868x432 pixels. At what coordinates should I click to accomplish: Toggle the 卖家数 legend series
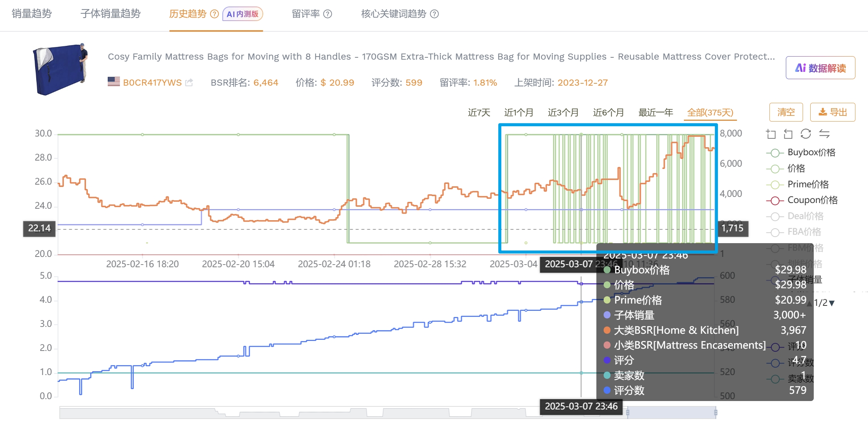pos(790,379)
